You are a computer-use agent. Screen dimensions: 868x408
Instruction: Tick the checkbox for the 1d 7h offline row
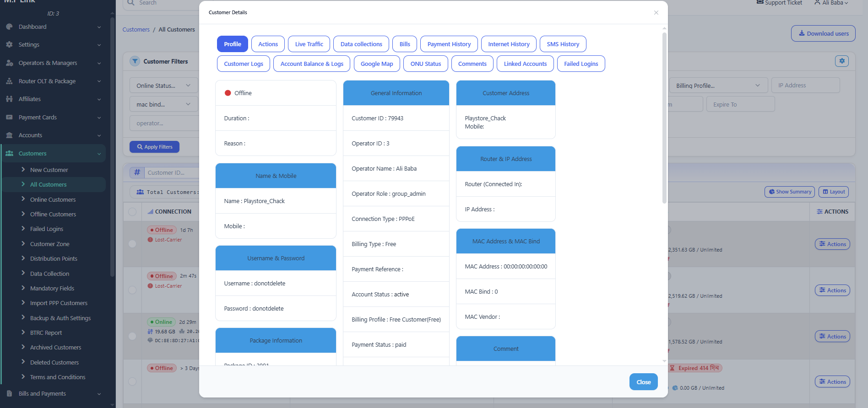132,244
